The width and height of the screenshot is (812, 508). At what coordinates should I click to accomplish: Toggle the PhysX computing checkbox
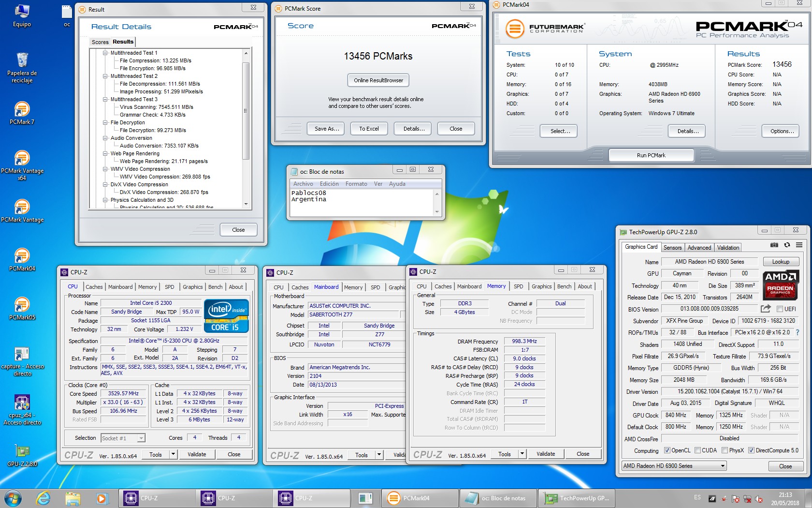(x=725, y=450)
